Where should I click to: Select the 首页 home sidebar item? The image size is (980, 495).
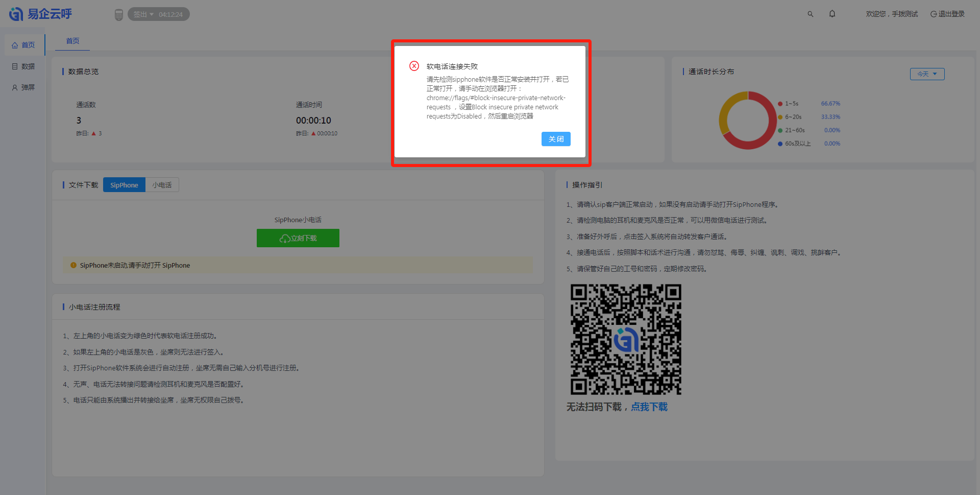[x=23, y=45]
